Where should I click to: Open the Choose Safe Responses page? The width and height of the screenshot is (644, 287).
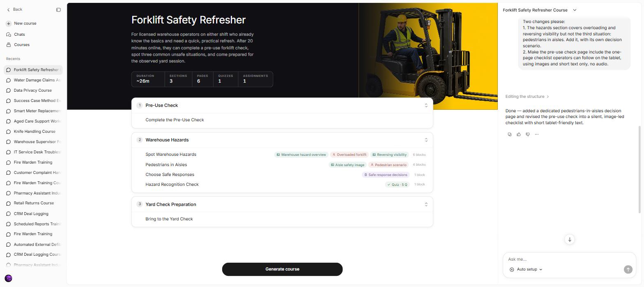170,175
